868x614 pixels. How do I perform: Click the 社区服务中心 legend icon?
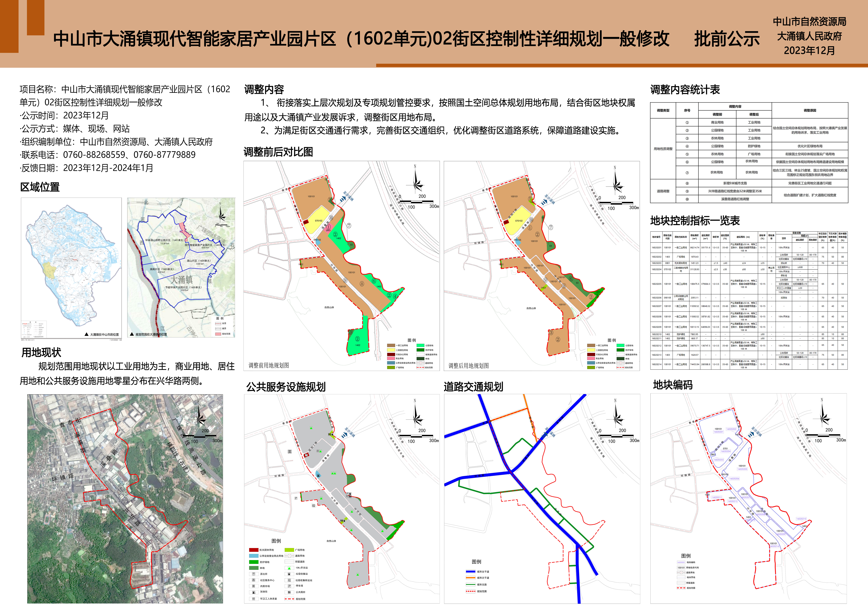pyautogui.click(x=253, y=580)
